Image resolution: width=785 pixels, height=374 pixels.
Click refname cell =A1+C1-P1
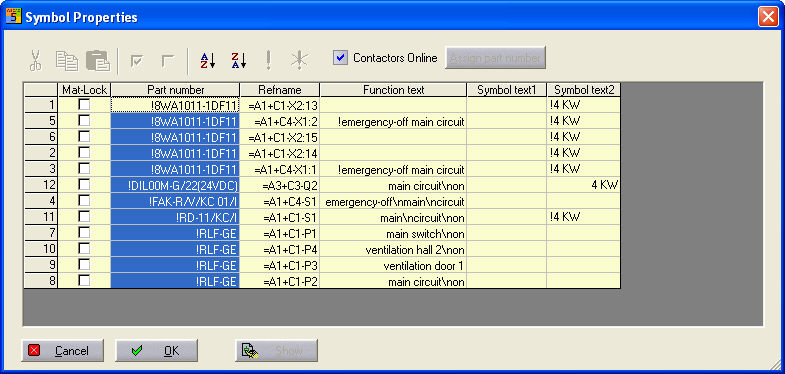(x=280, y=233)
